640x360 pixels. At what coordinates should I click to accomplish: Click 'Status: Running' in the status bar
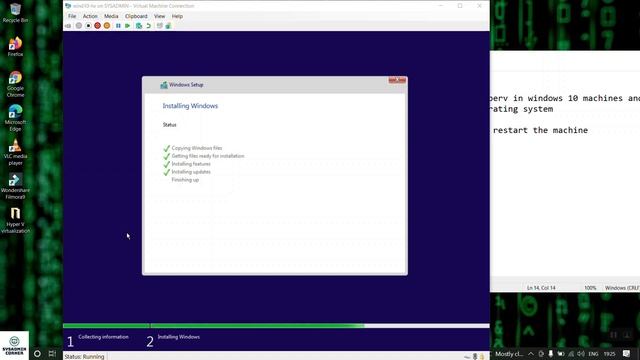[x=84, y=356]
